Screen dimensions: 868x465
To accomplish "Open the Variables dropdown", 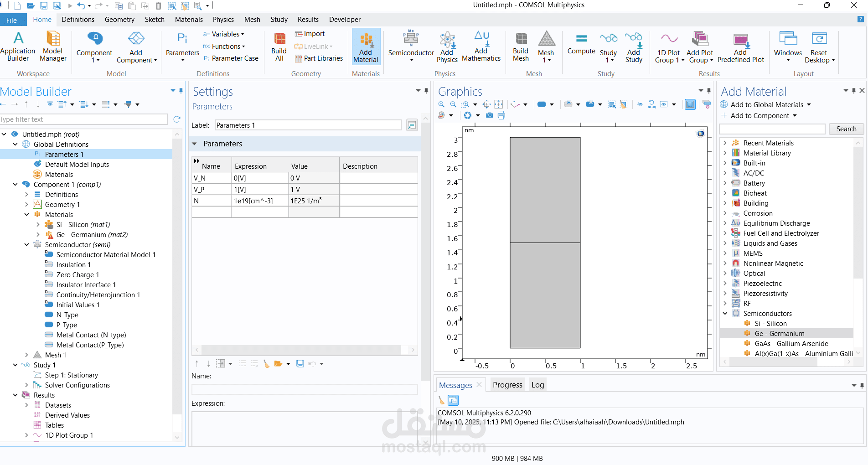I will tap(224, 34).
